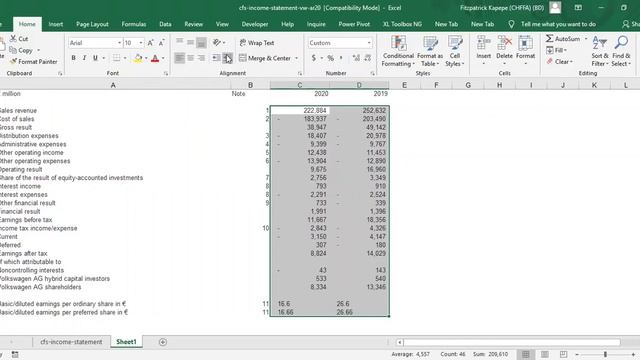Select the Review ribbon tab
This screenshot has height=360, width=640.
tap(193, 24)
